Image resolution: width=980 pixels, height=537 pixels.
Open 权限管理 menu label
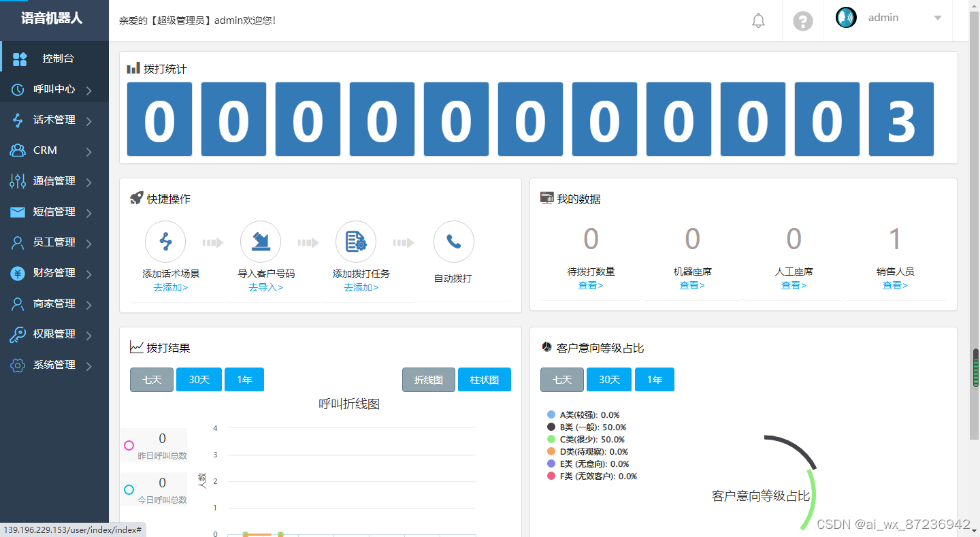(54, 334)
